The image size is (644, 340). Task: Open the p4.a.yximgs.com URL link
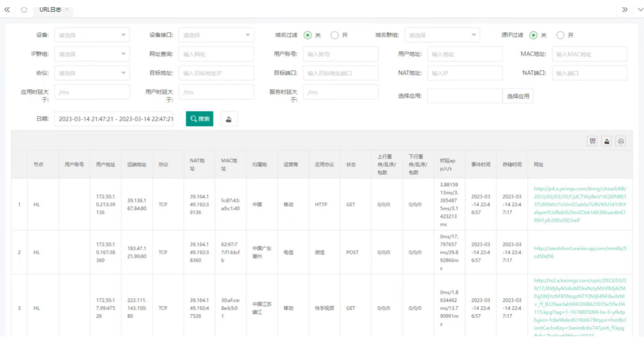point(580,204)
